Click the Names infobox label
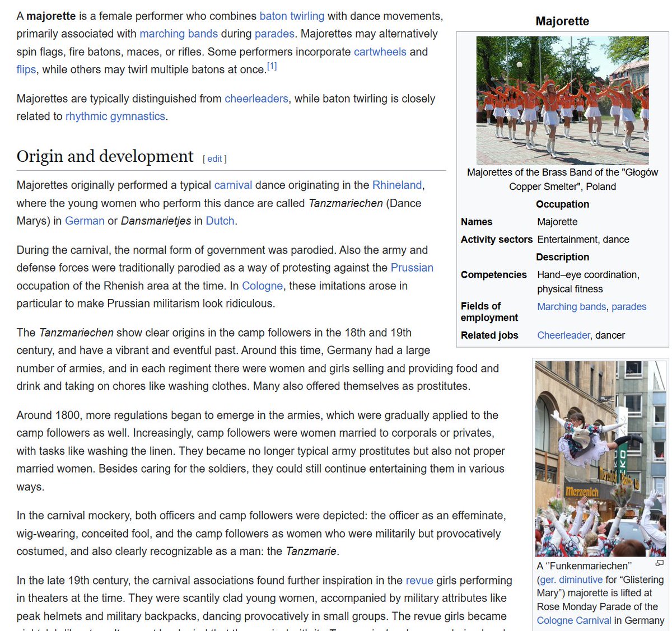Image resolution: width=672 pixels, height=631 pixels. click(477, 222)
